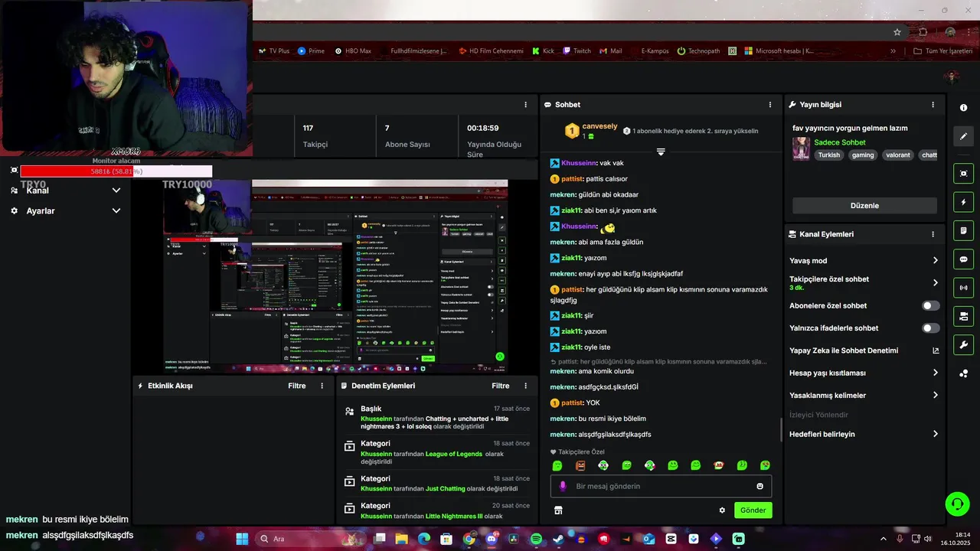Click the Düzenle button
This screenshot has height=551, width=980.
click(864, 206)
